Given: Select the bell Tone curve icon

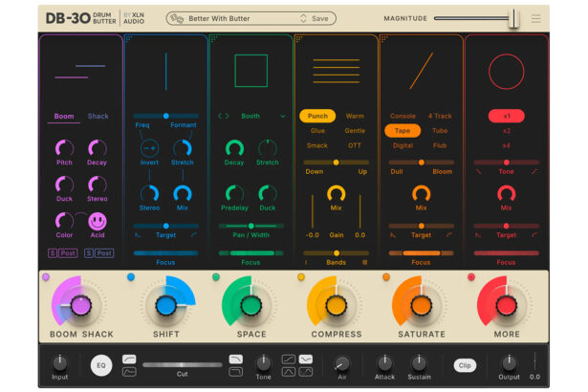Looking at the screenshot, I should 289,372.
